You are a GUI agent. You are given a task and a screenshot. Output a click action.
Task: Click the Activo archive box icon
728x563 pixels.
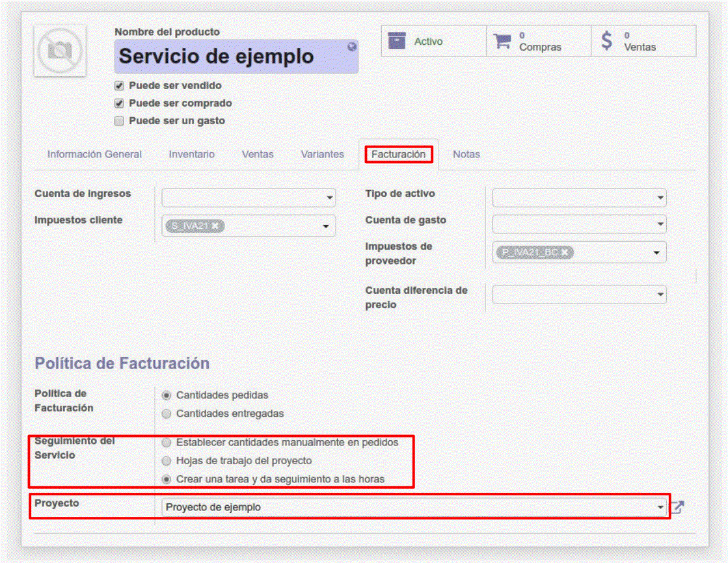pos(397,41)
